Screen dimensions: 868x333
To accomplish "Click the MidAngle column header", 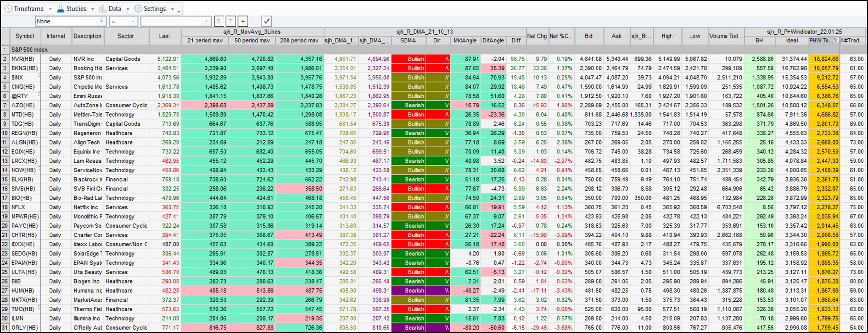I will (465, 41).
